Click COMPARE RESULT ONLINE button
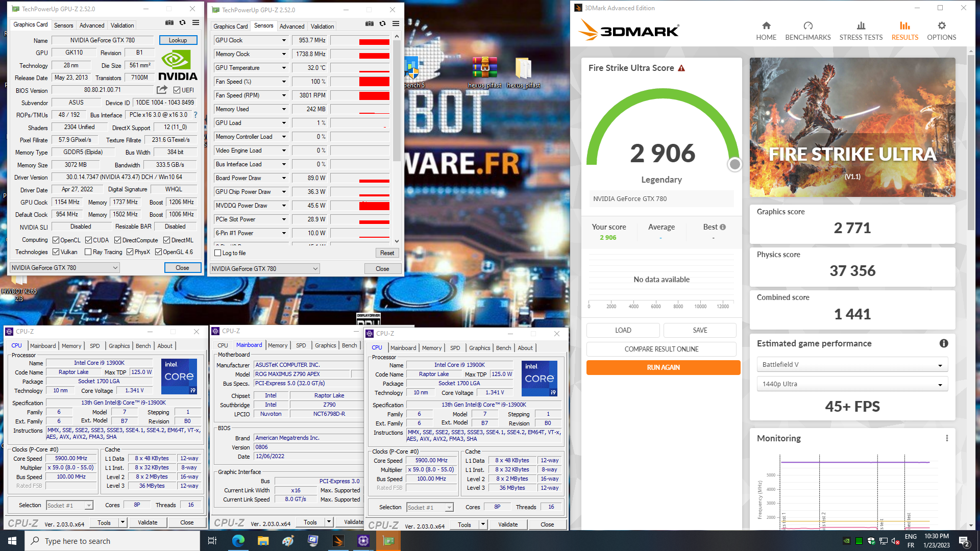The image size is (980, 551). (x=661, y=349)
